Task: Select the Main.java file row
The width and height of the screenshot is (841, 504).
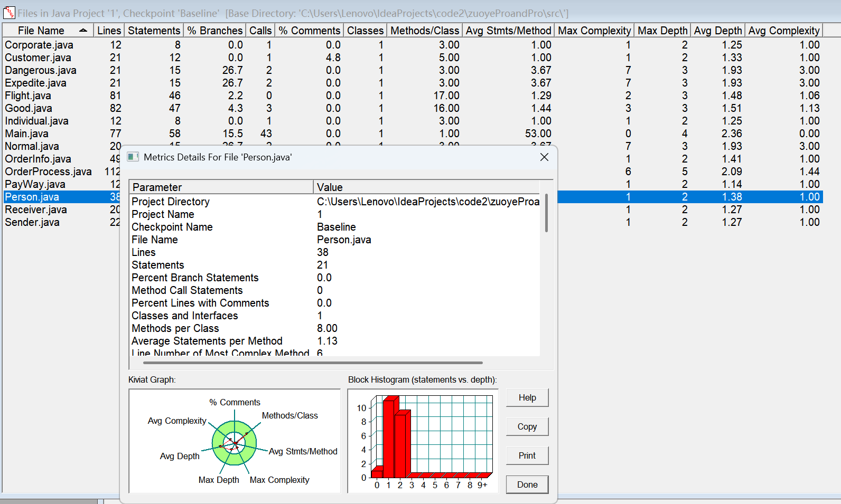Action: pos(413,134)
